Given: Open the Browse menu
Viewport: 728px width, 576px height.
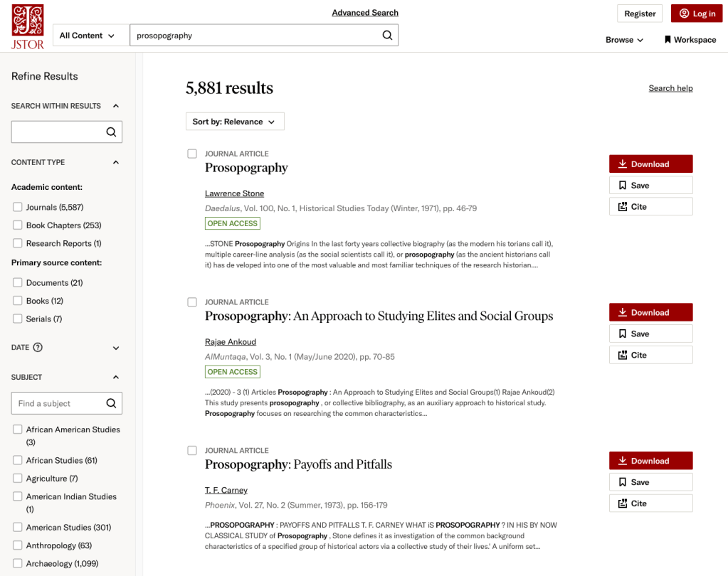Looking at the screenshot, I should (x=624, y=40).
